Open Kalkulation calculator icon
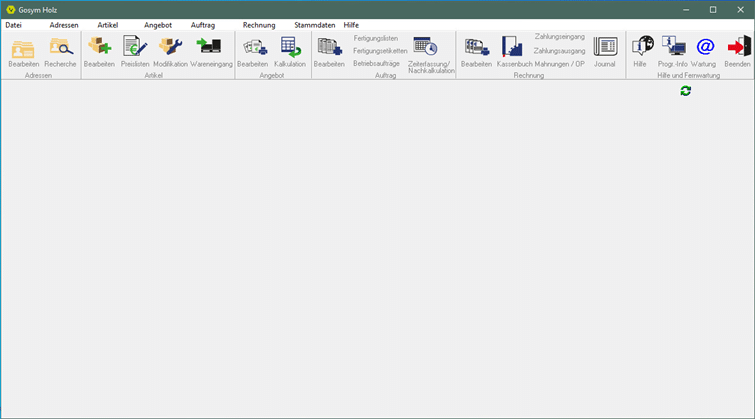The image size is (755, 419). pos(290,47)
